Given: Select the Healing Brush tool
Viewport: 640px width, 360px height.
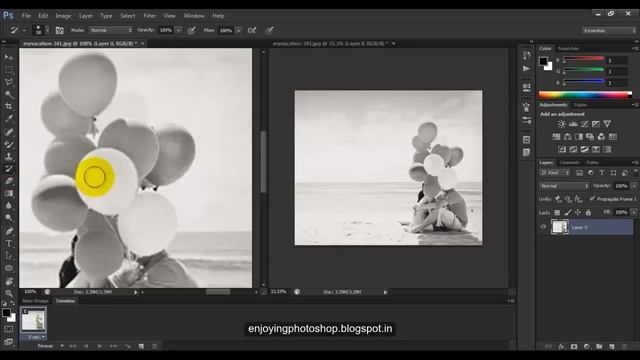Looking at the screenshot, I should click(9, 132).
